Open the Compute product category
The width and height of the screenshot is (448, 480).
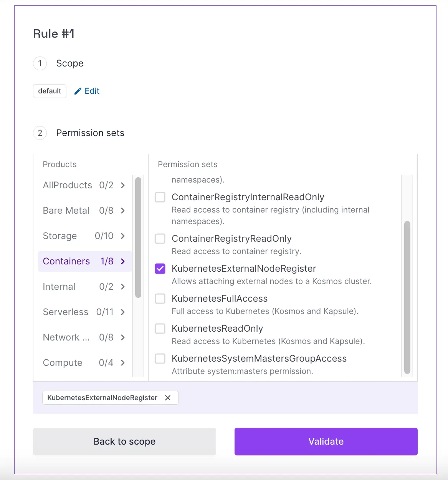tap(63, 363)
